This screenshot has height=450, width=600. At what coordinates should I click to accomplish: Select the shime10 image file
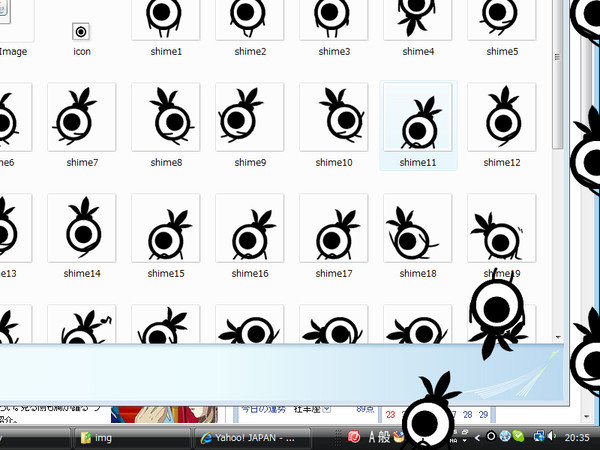click(x=334, y=117)
